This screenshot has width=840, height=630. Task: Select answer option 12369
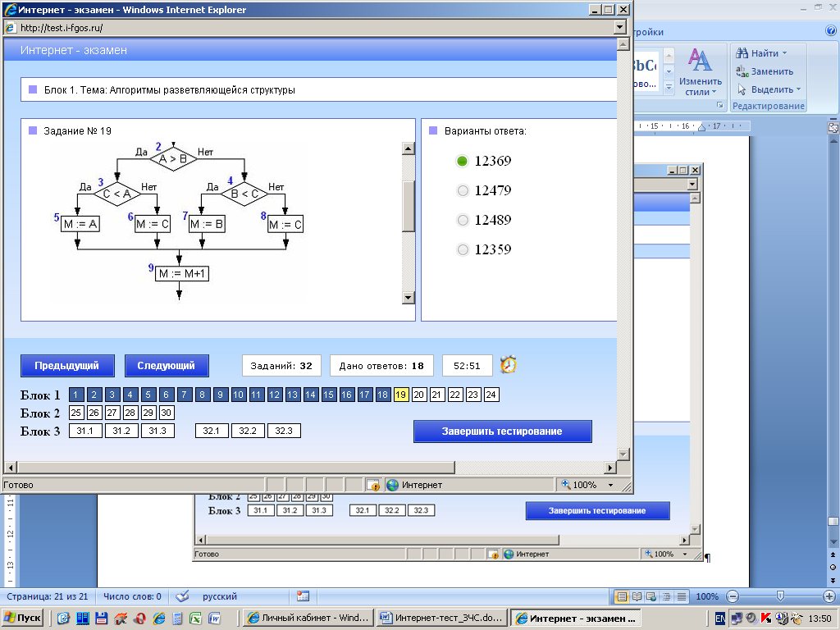point(462,161)
